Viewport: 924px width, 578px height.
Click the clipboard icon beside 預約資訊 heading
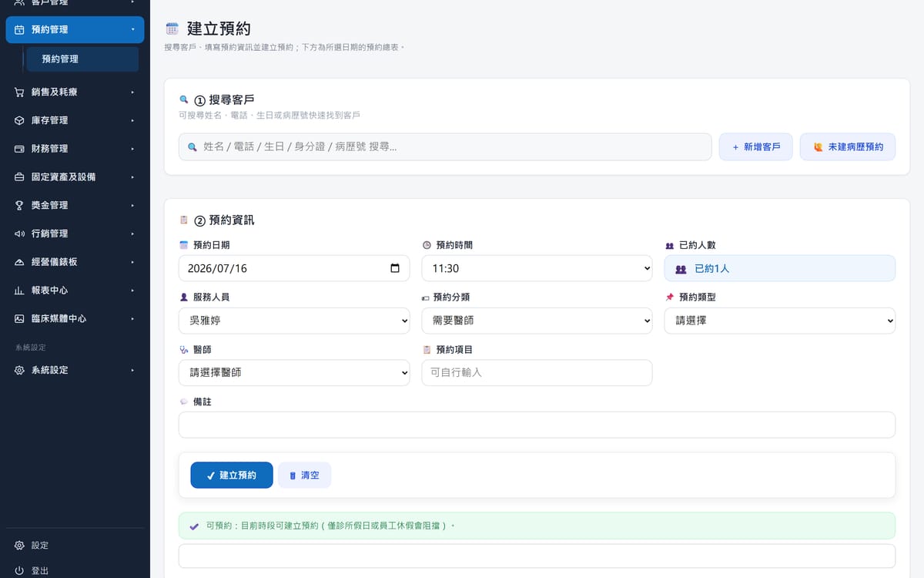183,220
